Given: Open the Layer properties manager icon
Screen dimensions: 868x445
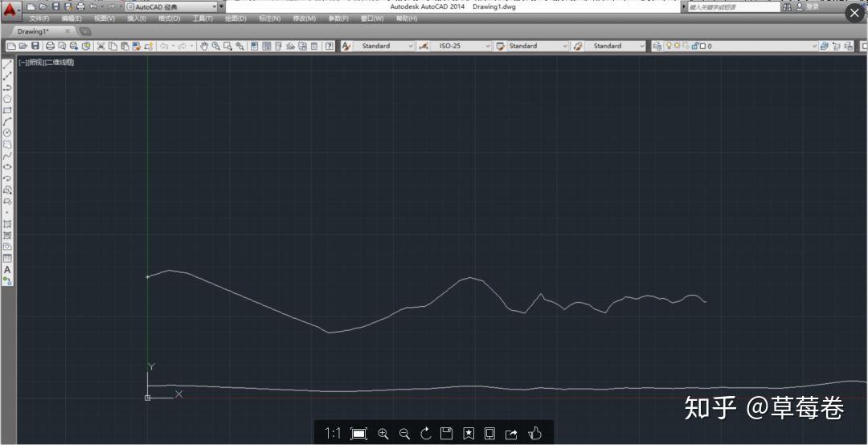Looking at the screenshot, I should [657, 46].
